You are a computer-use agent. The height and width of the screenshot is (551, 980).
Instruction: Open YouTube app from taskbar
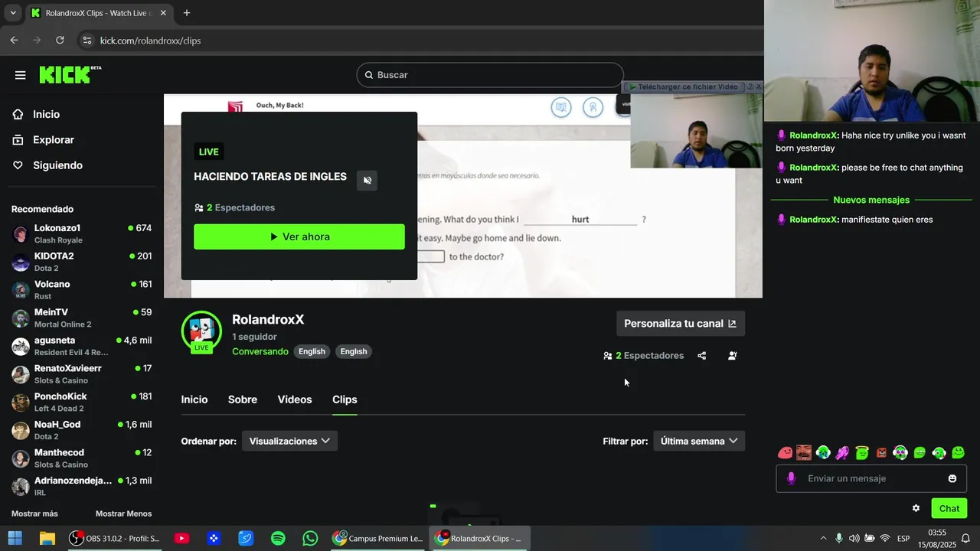coord(181,539)
